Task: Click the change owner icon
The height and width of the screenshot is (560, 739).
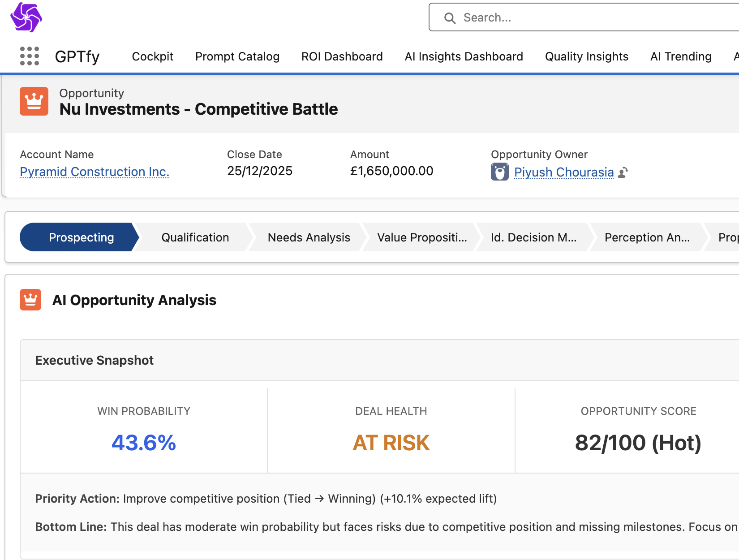Action: (623, 172)
